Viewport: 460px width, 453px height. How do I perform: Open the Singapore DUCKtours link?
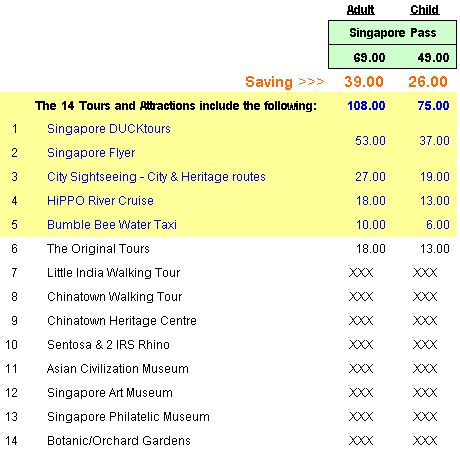(x=109, y=129)
